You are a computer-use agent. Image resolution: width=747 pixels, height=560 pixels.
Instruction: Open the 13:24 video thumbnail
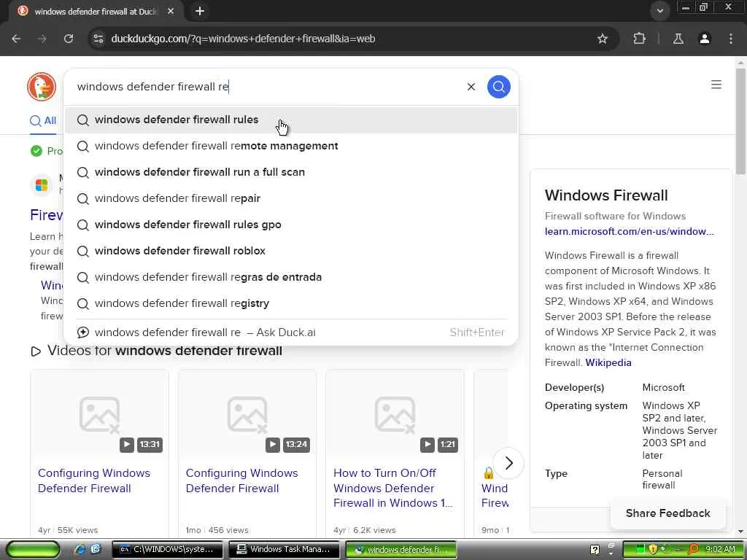click(x=247, y=414)
